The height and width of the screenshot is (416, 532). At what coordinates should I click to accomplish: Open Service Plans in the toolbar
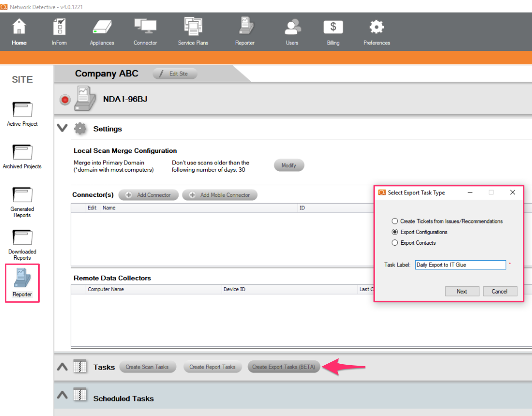pyautogui.click(x=193, y=28)
